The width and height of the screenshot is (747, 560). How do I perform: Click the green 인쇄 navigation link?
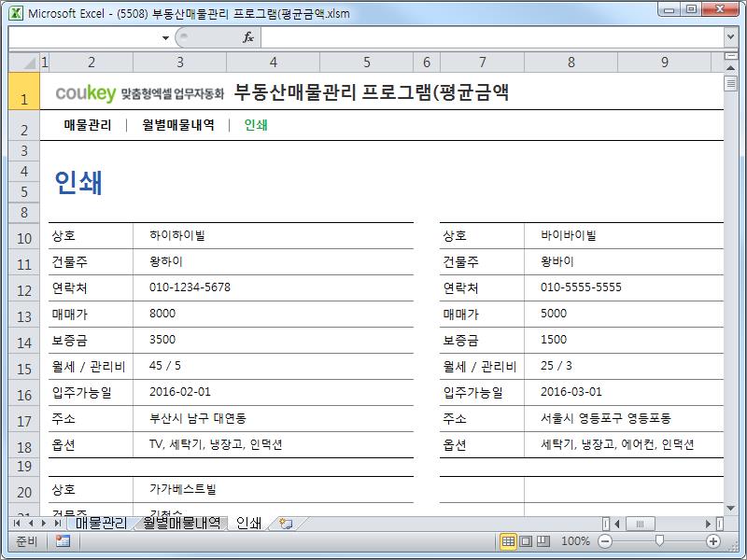[256, 125]
